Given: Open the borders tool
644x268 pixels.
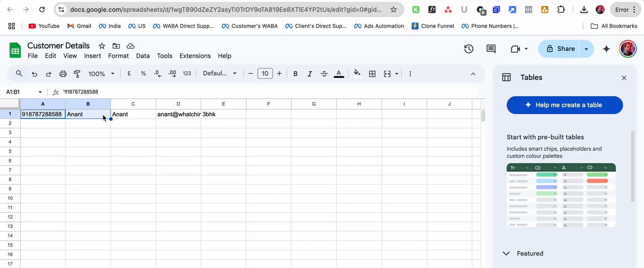Looking at the screenshot, I should pos(372,74).
